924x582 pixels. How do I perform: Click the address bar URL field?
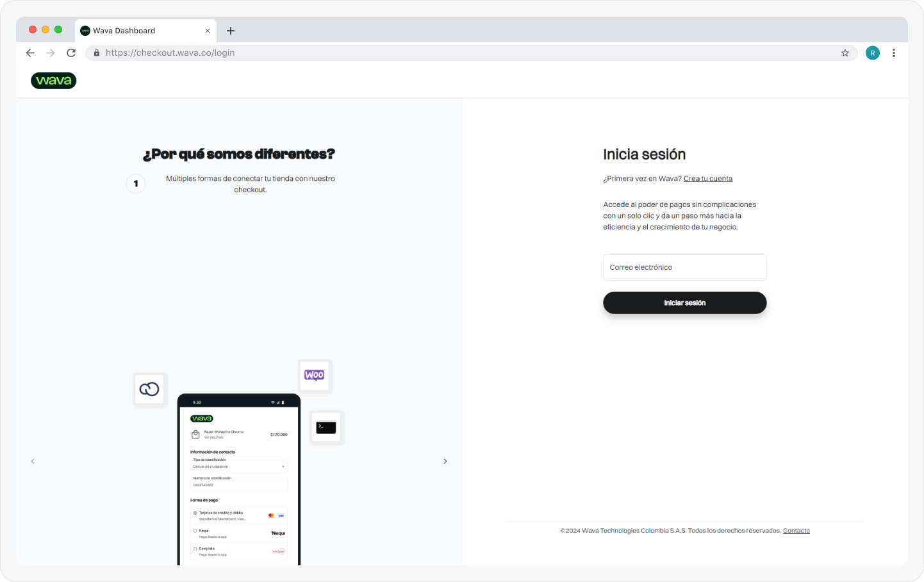pos(471,53)
